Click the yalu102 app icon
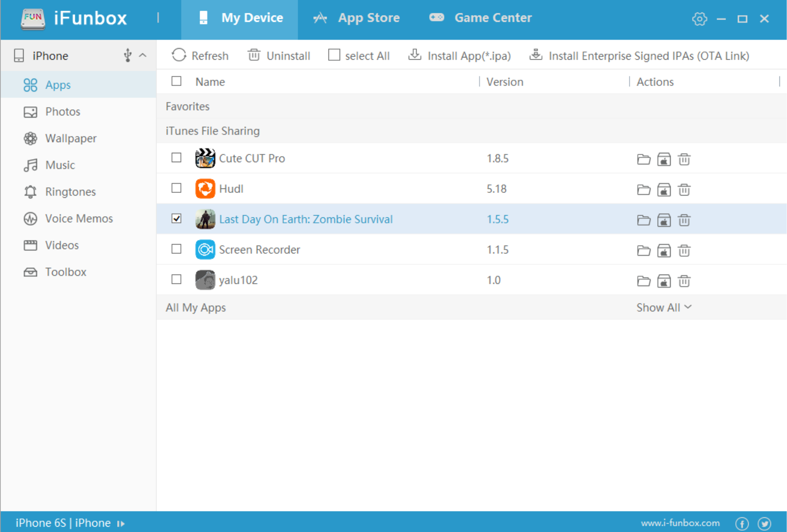The image size is (787, 532). pos(205,280)
